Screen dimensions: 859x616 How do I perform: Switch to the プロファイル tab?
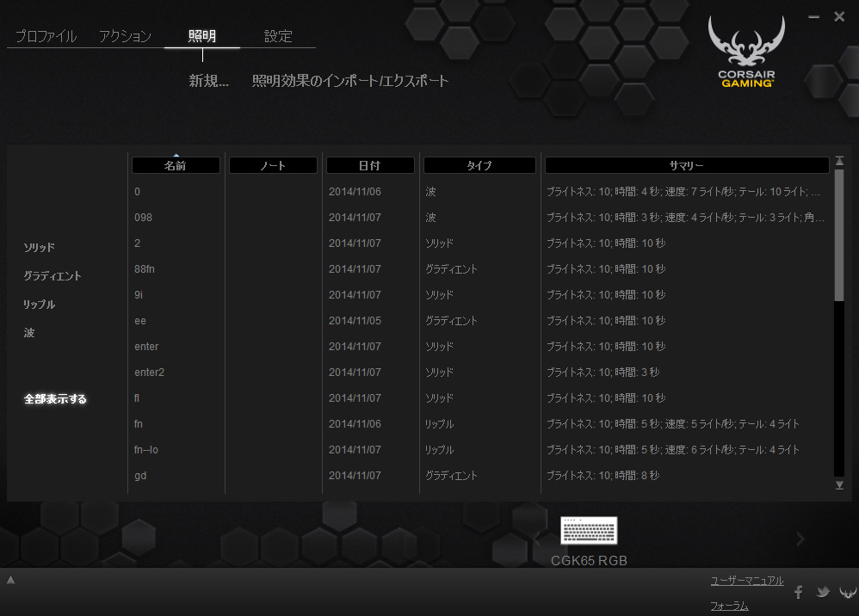pyautogui.click(x=46, y=36)
